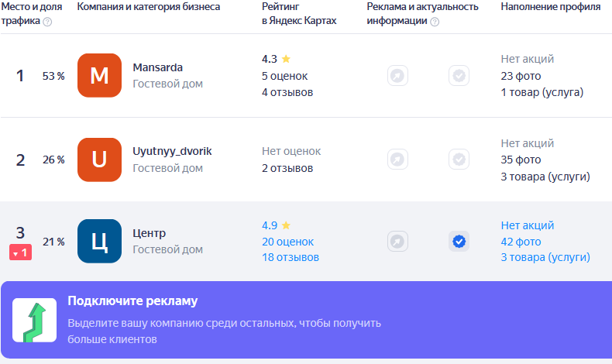612x364 pixels.
Task: Click the verified checkmark badge for Uyutnyy_dvorik
Action: click(x=459, y=160)
